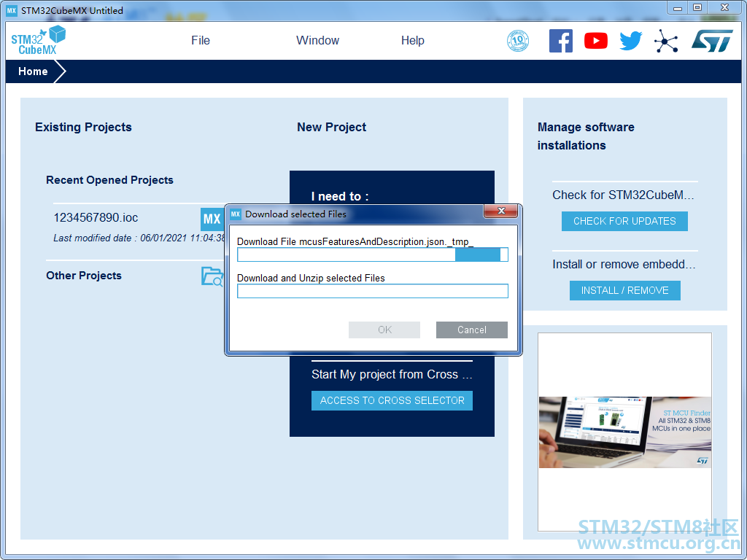The width and height of the screenshot is (747, 560).
Task: Click 'Manage software installations' heading
Action: pyautogui.click(x=586, y=136)
